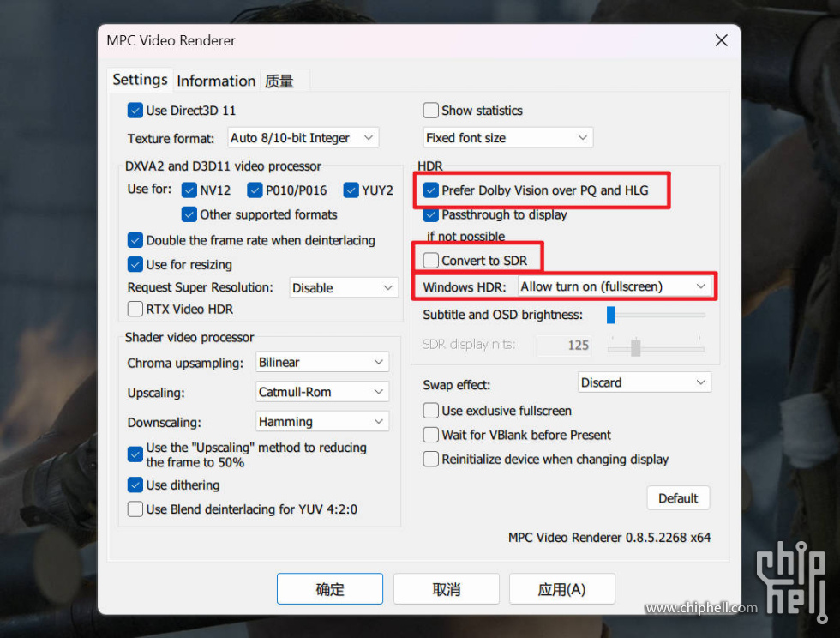Toggle Use for resizing checkbox

pos(135,264)
